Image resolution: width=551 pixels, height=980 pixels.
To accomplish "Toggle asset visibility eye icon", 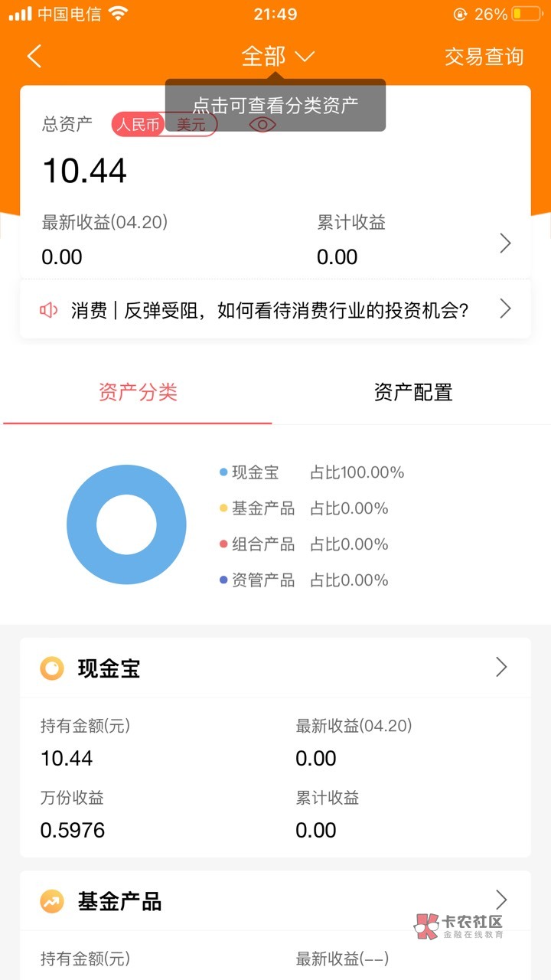I will (x=262, y=124).
